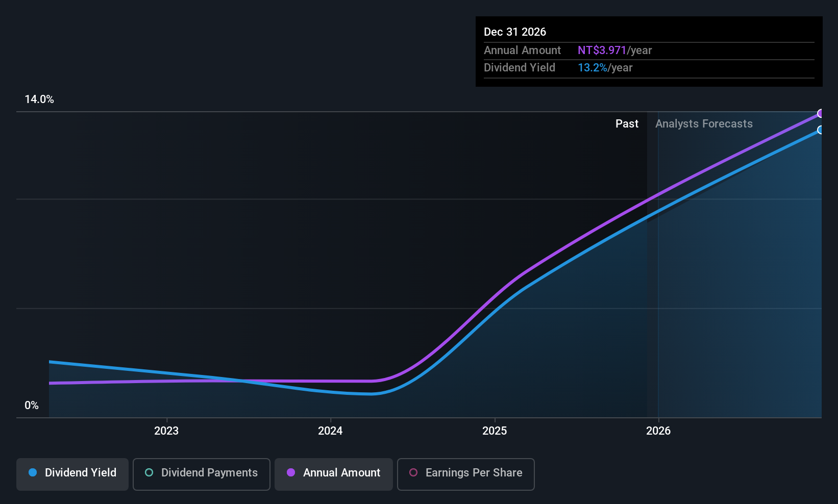The image size is (838, 504).
Task: Show the Earnings Per Share series
Action: click(465, 474)
